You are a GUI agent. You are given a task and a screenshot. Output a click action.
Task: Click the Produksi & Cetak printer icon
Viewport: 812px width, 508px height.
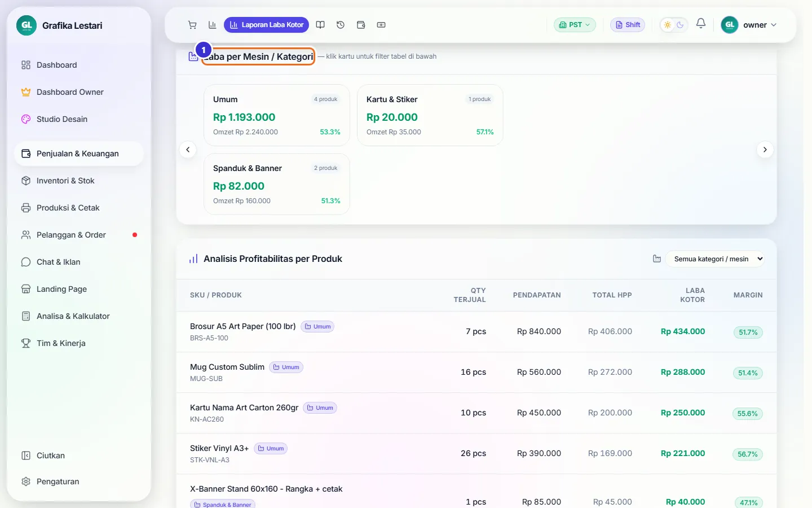[x=26, y=208]
